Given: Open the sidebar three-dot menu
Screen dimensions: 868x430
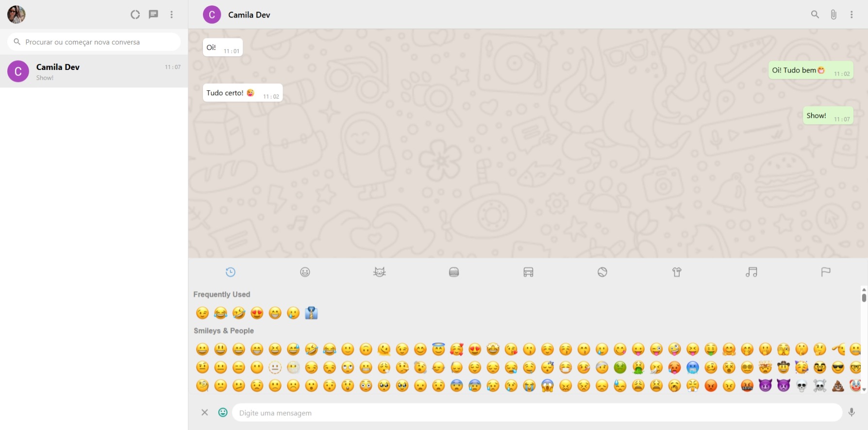Looking at the screenshot, I should click(171, 15).
